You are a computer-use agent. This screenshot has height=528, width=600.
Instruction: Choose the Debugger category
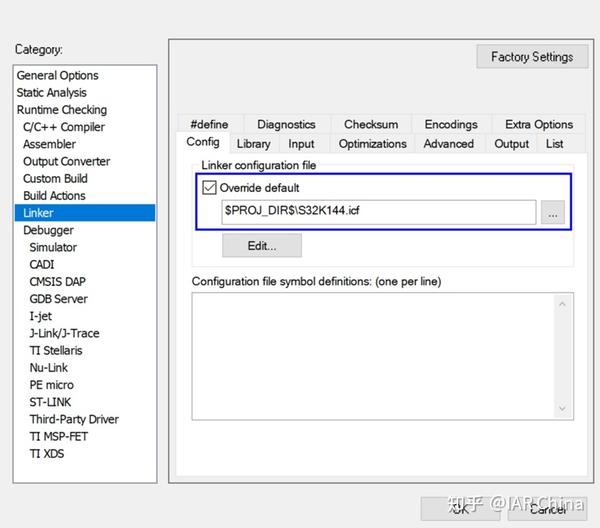pyautogui.click(x=48, y=230)
